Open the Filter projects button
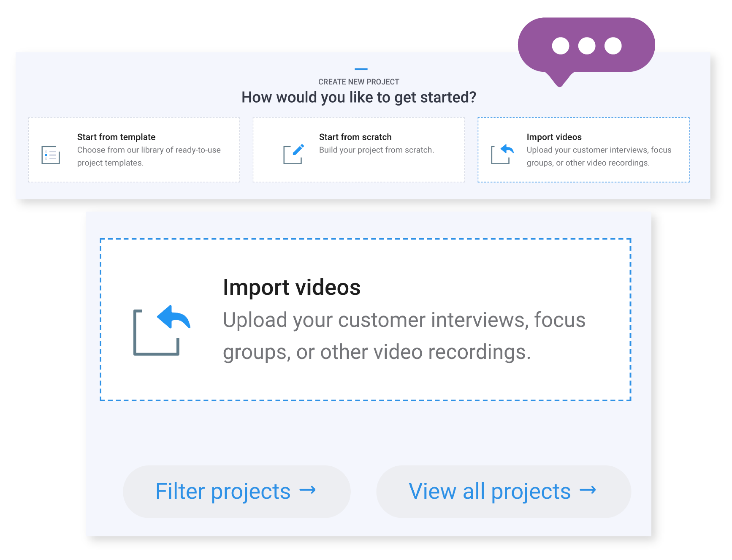The width and height of the screenshot is (732, 560). [x=236, y=491]
